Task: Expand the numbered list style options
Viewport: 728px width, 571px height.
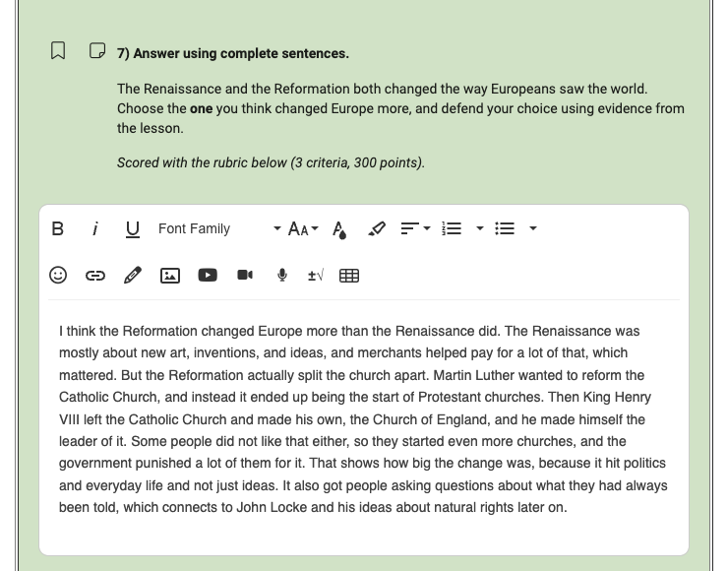Action: tap(480, 228)
